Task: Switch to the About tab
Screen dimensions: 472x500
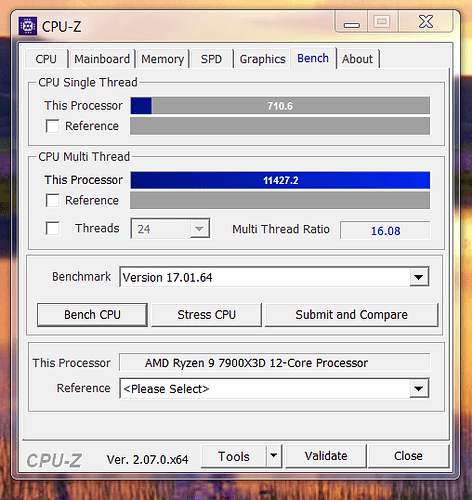Action: 357,59
